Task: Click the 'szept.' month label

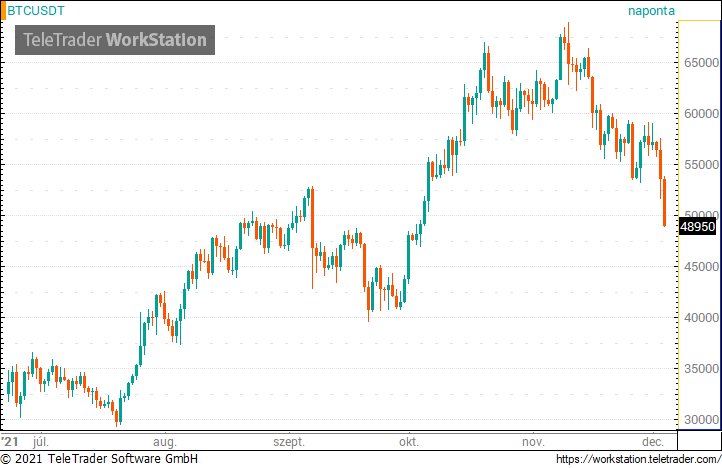Action: click(289, 442)
